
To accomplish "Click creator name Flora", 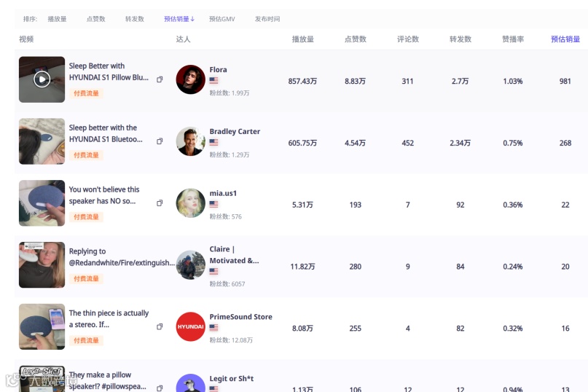I will click(219, 70).
